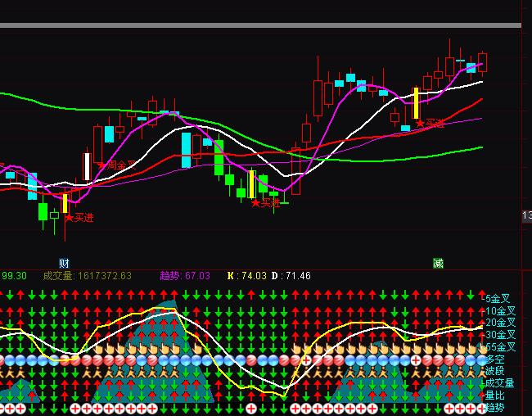Click the 波段 indicator row label
The image size is (532, 416).
pyautogui.click(x=494, y=371)
